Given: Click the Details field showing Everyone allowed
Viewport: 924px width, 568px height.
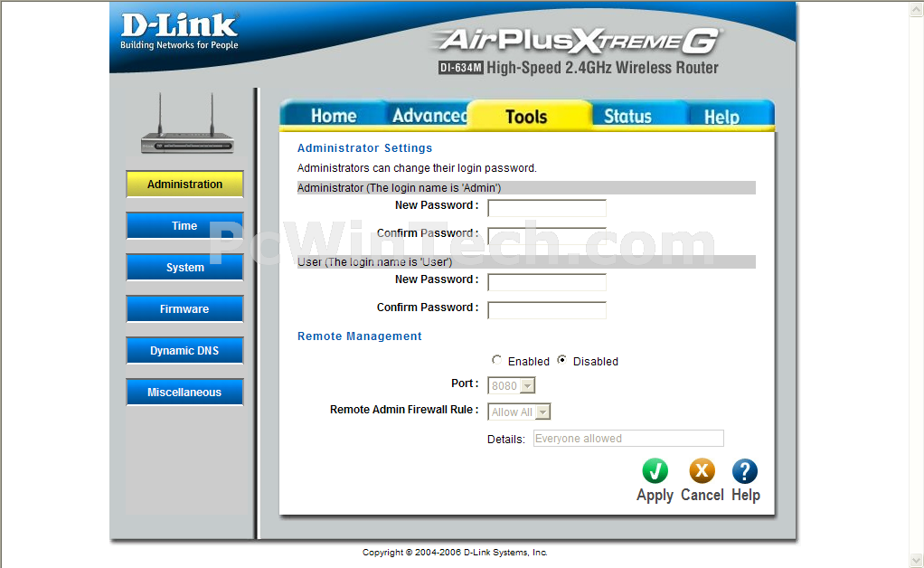Looking at the screenshot, I should (x=628, y=439).
